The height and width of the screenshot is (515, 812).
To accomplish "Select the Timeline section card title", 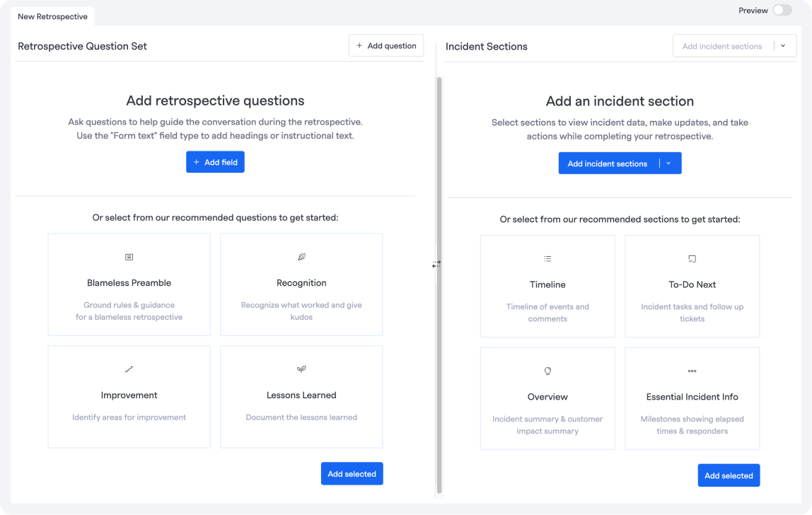I will (x=547, y=284).
